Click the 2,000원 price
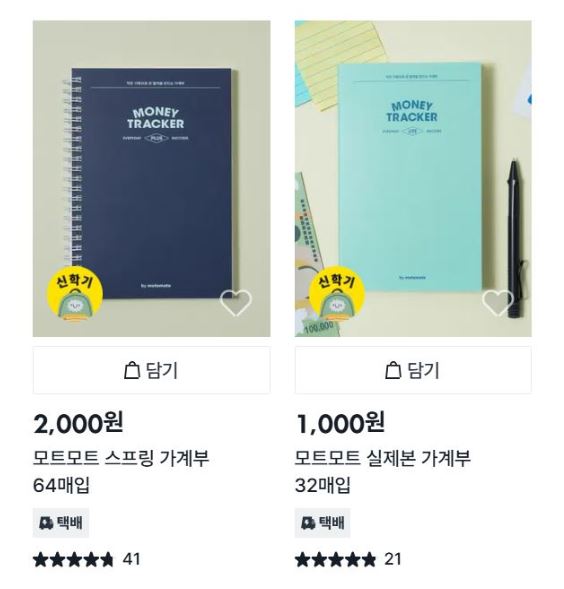 [78, 423]
